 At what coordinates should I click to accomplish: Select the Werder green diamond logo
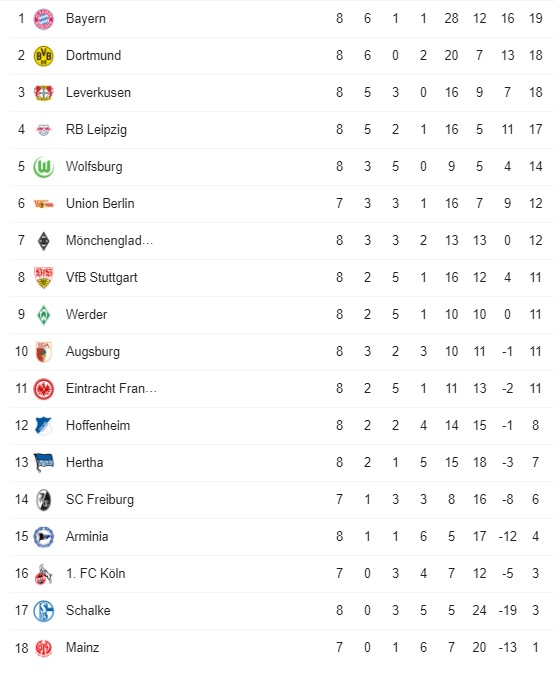coord(44,315)
